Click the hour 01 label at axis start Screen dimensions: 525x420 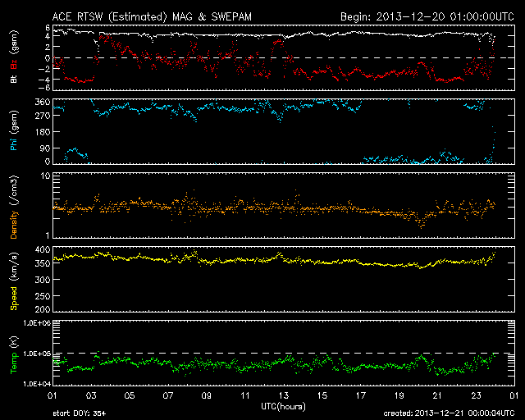52,396
